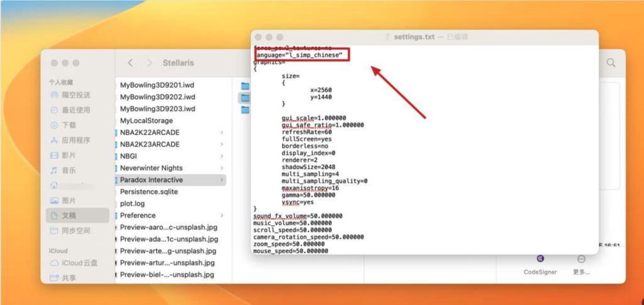Image resolution: width=644 pixels, height=305 pixels.
Task: Open 音乐 (Music) in the sidebar
Action: [69, 170]
